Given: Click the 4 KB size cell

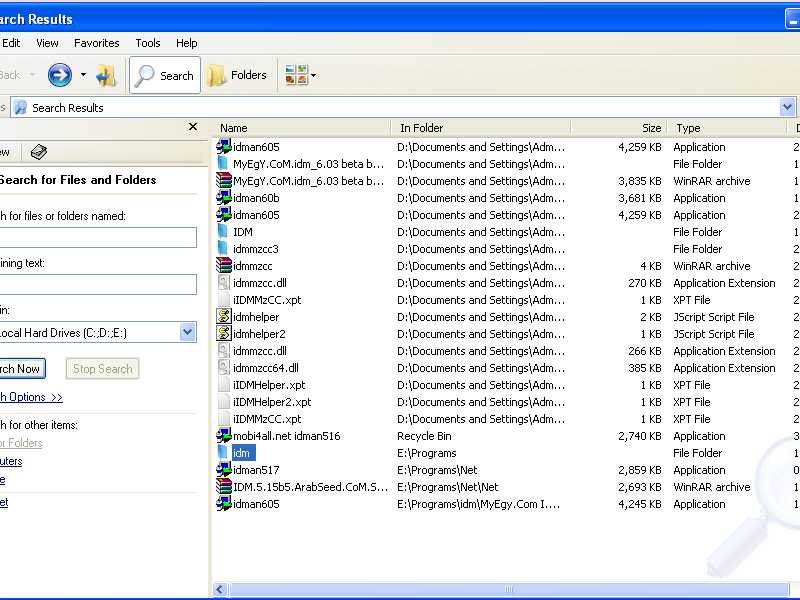Looking at the screenshot, I should [651, 266].
